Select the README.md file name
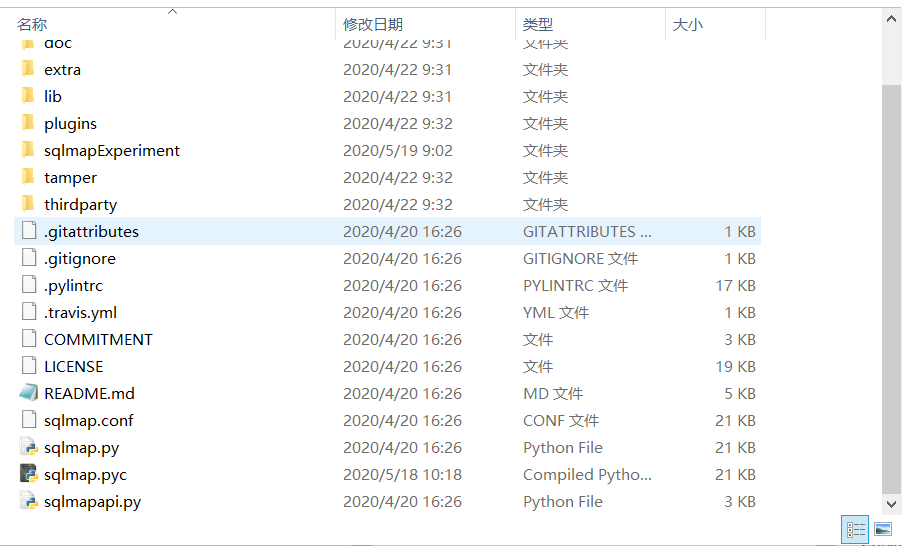 coord(89,394)
